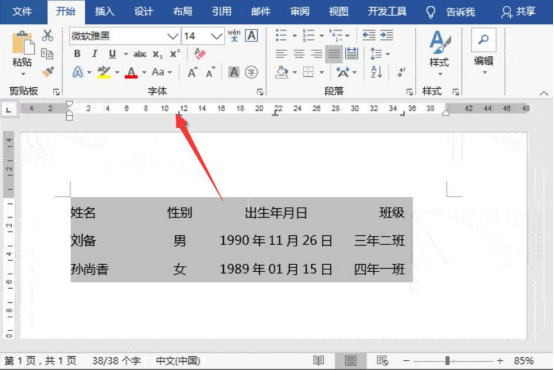Align text left
The width and height of the screenshot is (554, 370).
(x=281, y=54)
